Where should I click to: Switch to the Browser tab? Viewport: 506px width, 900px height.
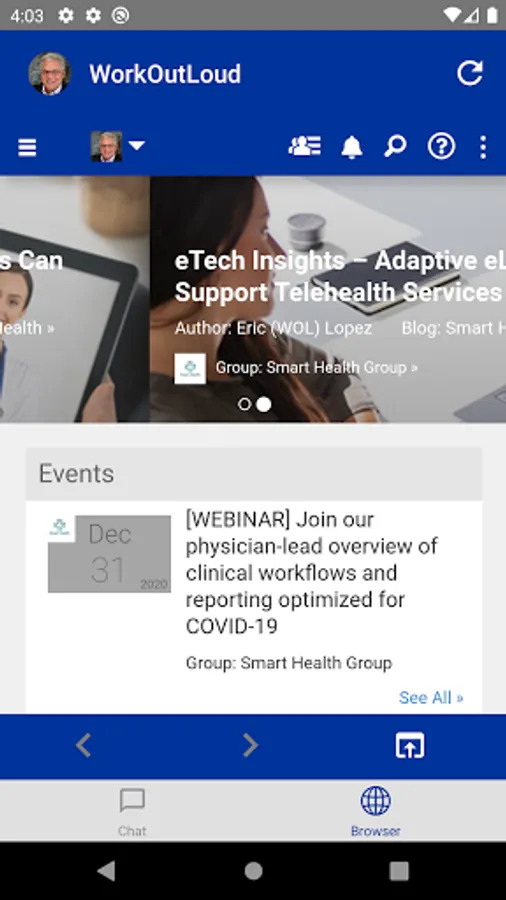pos(376,812)
